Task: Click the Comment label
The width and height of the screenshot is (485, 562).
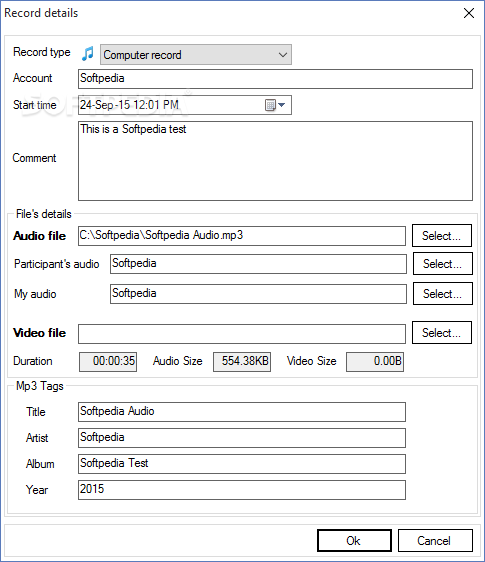Action: 34,158
